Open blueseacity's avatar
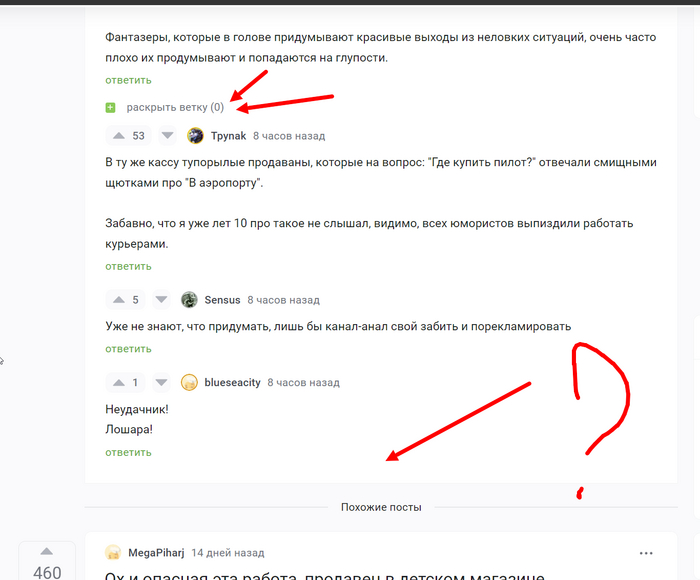 click(189, 382)
